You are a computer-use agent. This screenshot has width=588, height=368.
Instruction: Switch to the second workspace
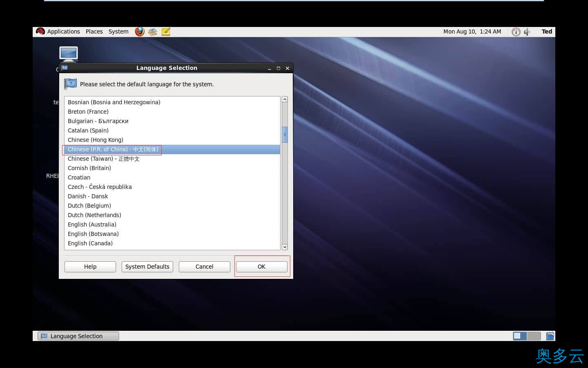534,336
